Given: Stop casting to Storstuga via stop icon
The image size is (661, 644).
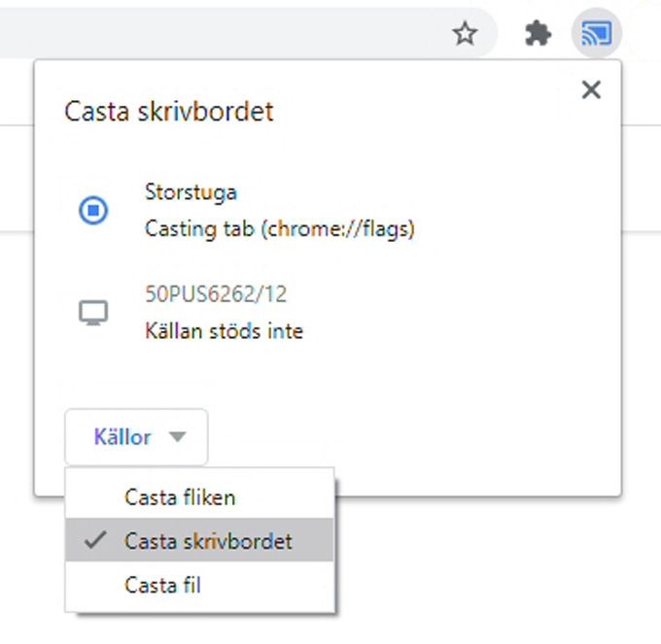Looking at the screenshot, I should pyautogui.click(x=93, y=210).
